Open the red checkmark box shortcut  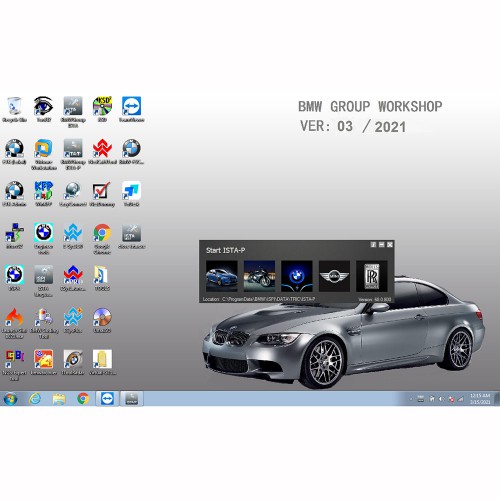pyautogui.click(x=102, y=194)
